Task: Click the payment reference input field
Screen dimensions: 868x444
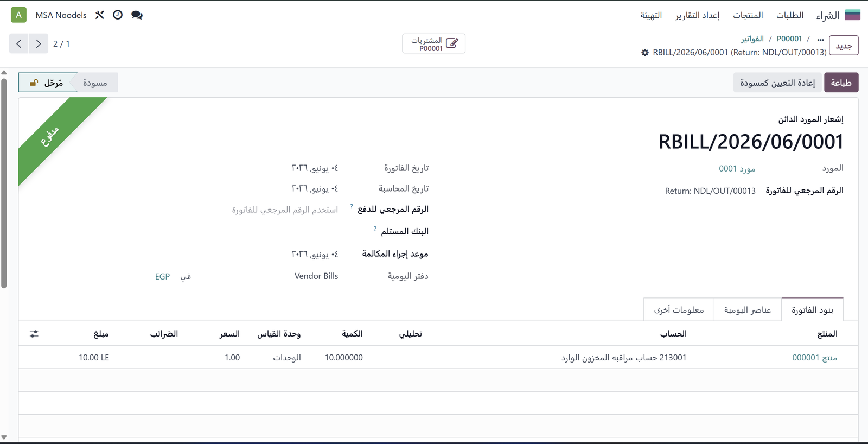Action: pyautogui.click(x=285, y=210)
